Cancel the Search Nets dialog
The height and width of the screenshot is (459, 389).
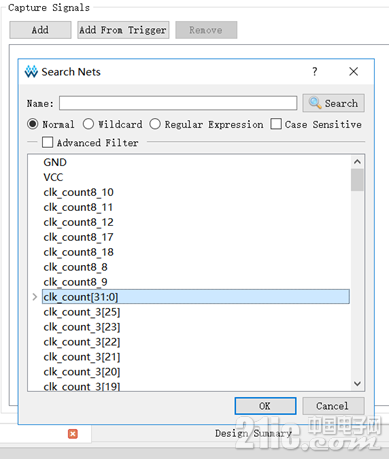tap(333, 406)
